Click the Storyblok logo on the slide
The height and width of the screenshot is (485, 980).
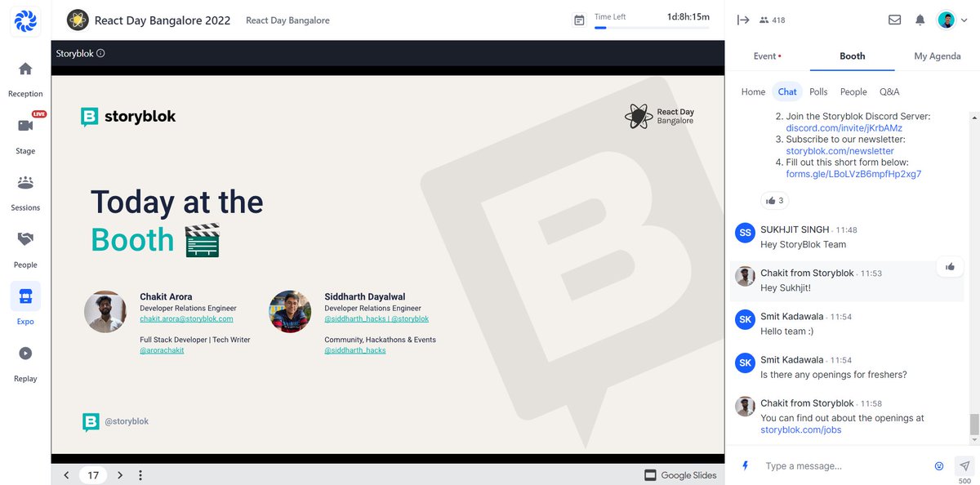coord(128,117)
